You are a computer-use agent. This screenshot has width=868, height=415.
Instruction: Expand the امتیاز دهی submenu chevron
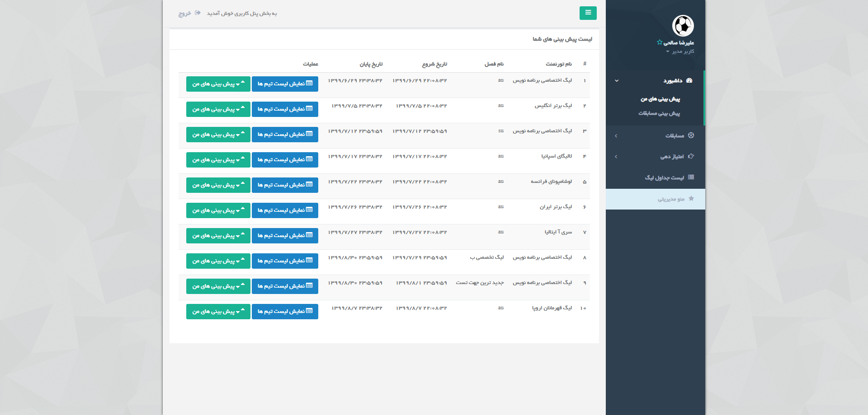click(x=616, y=157)
